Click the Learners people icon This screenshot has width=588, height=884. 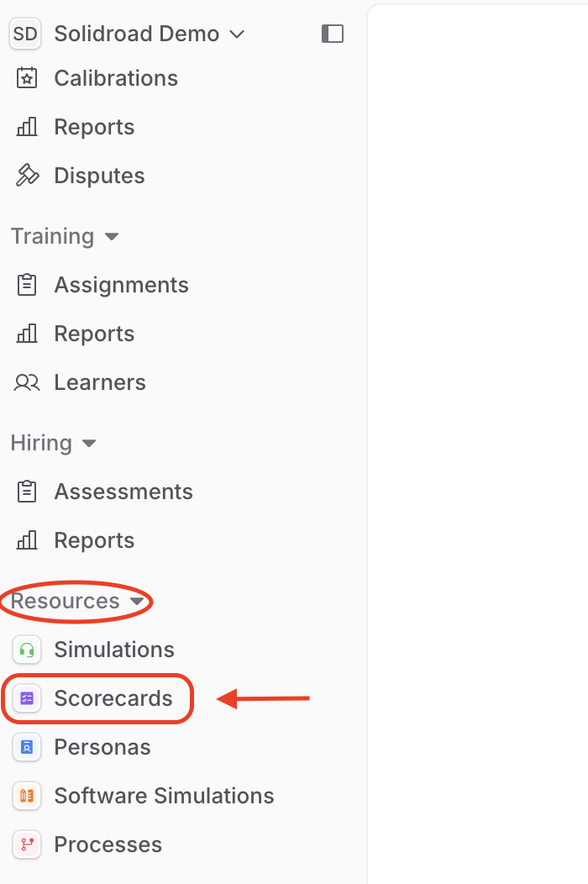pyautogui.click(x=27, y=383)
